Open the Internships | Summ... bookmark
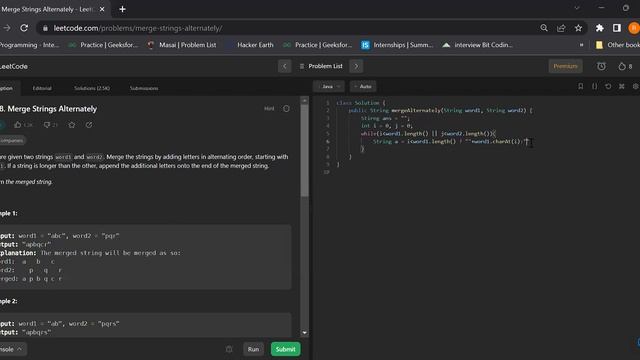This screenshot has height=360, width=640. coord(397,45)
